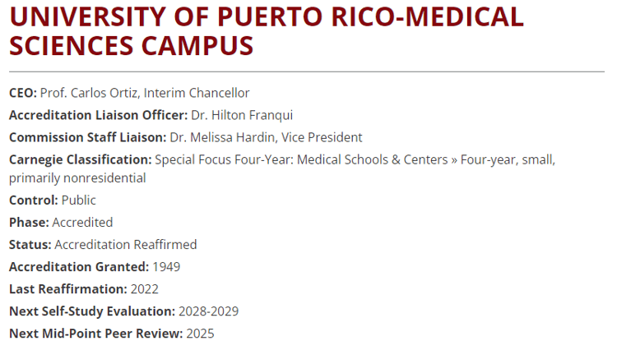Click the Accreditation Reaffirmed status text
The image size is (617, 364).
point(126,245)
